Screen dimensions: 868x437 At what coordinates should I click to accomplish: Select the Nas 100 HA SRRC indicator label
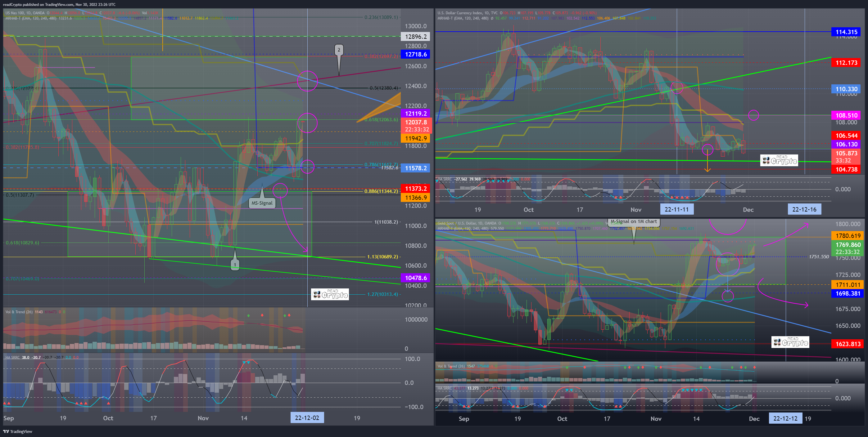coord(12,357)
